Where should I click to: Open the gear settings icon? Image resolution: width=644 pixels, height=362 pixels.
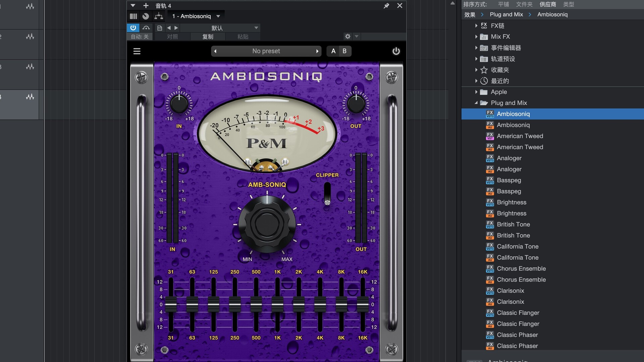[x=347, y=36]
